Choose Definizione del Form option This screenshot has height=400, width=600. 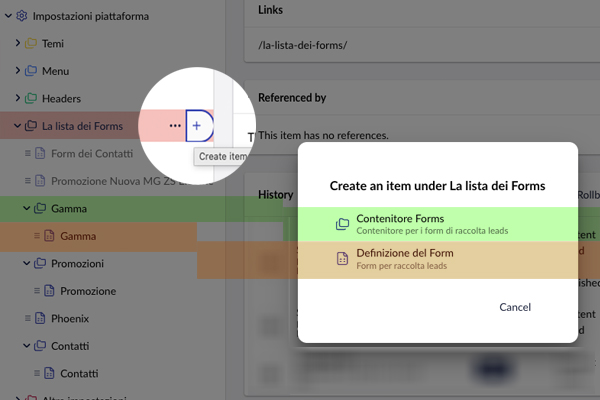[437, 260]
